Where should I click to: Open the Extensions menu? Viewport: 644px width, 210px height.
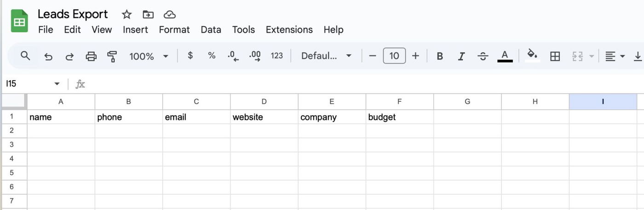click(289, 29)
